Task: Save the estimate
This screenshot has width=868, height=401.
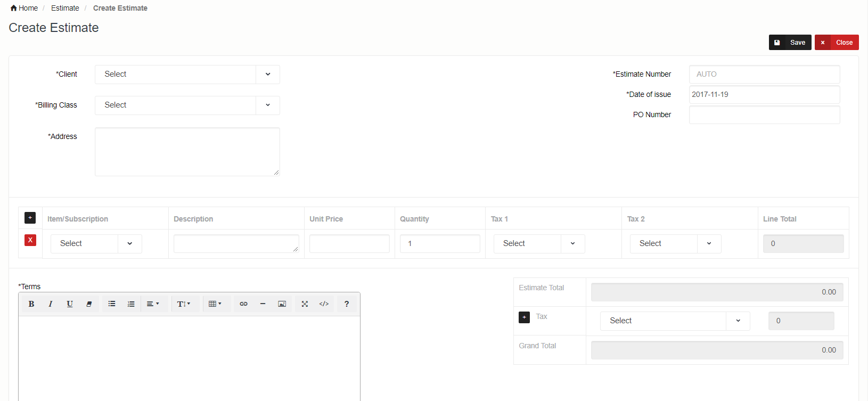Action: tap(790, 43)
